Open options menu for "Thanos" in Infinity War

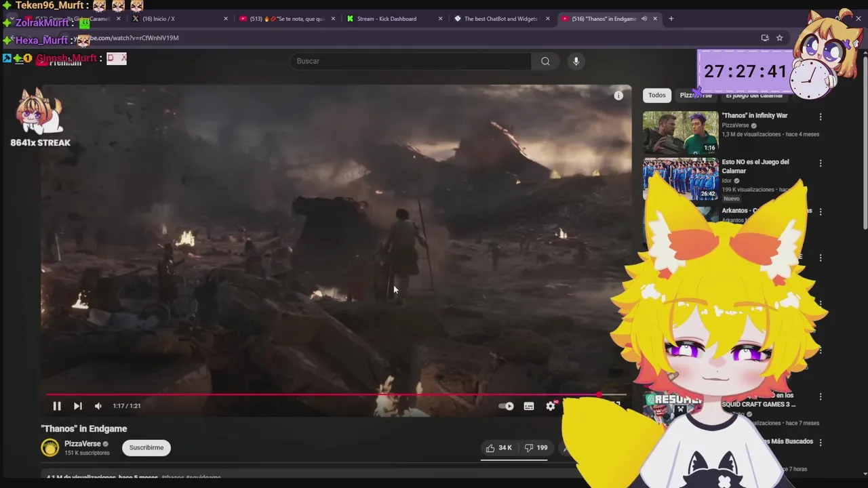coord(821,117)
